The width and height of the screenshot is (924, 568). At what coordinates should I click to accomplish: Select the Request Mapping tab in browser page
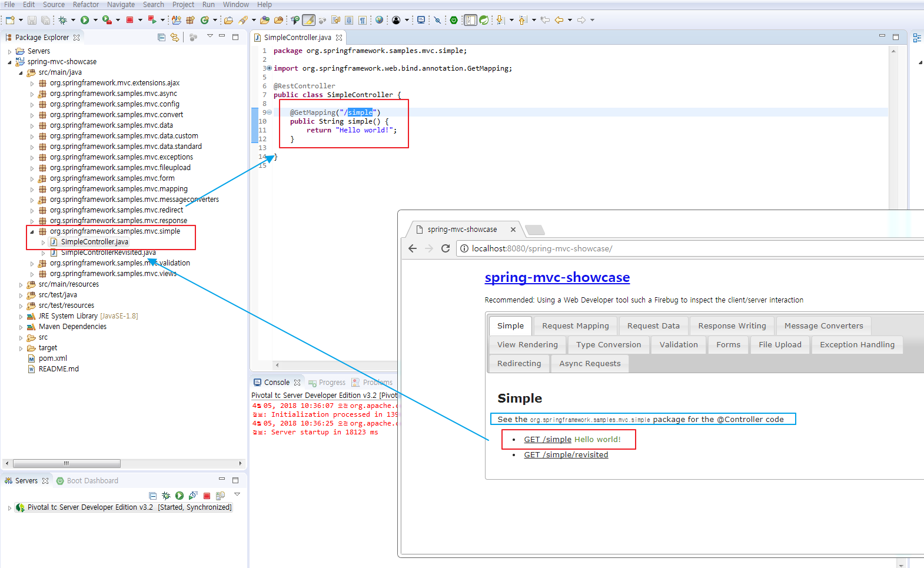(576, 325)
